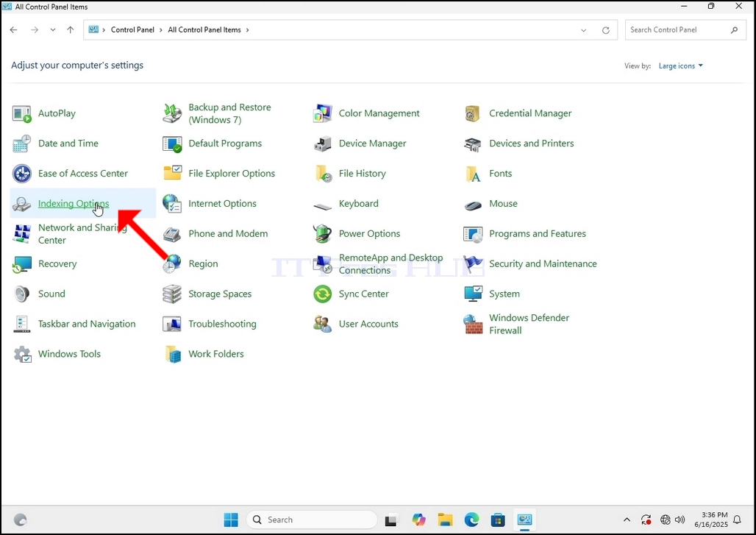
Task: Refresh the Control Panel view
Action: 605,30
